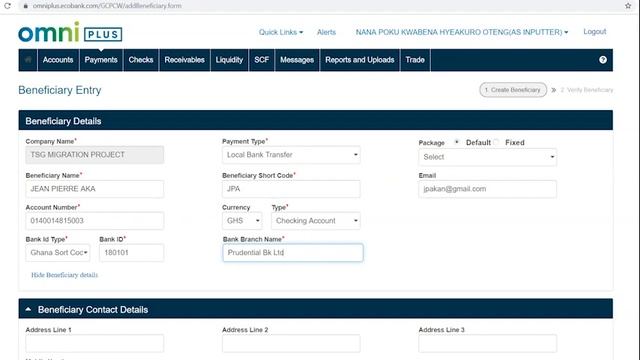
Task: Click the lock icon in the address bar
Action: 25,6
